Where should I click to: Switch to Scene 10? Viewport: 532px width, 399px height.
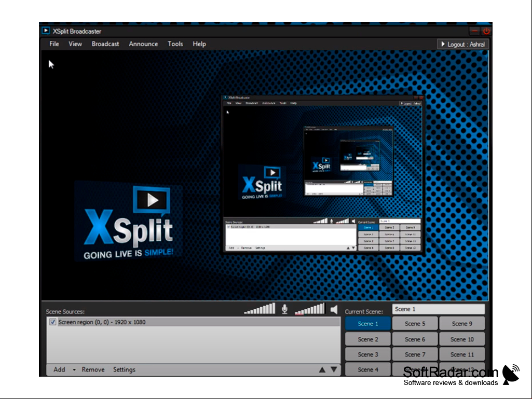coord(462,339)
